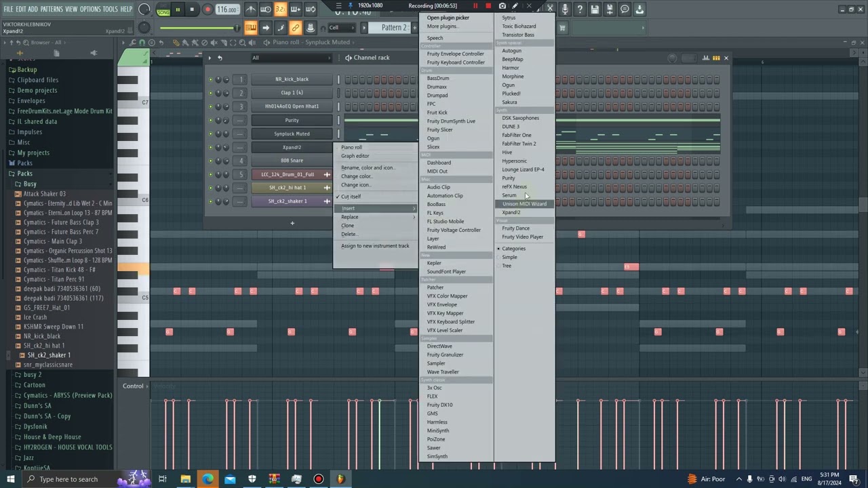Stop the screen recording with the red square
The width and height of the screenshot is (868, 488).
click(488, 6)
